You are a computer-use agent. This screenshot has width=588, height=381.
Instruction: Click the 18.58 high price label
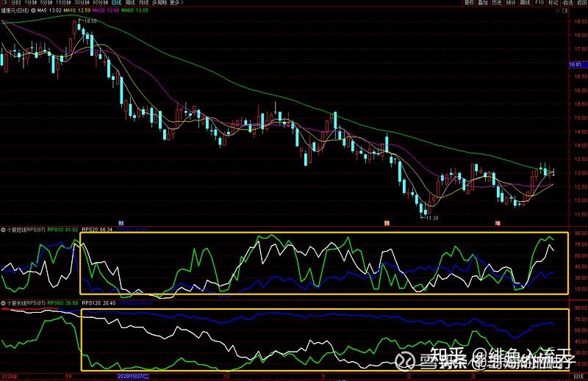pyautogui.click(x=90, y=21)
